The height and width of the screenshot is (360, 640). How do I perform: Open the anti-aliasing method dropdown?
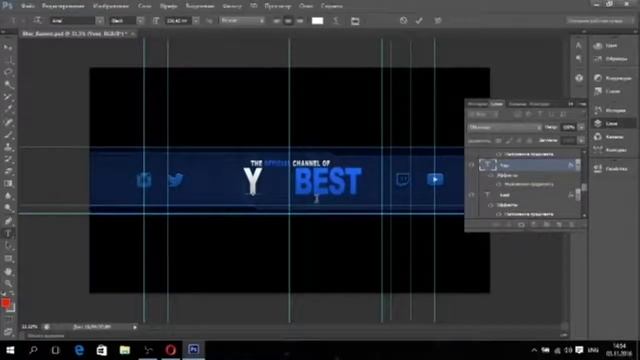[242, 20]
